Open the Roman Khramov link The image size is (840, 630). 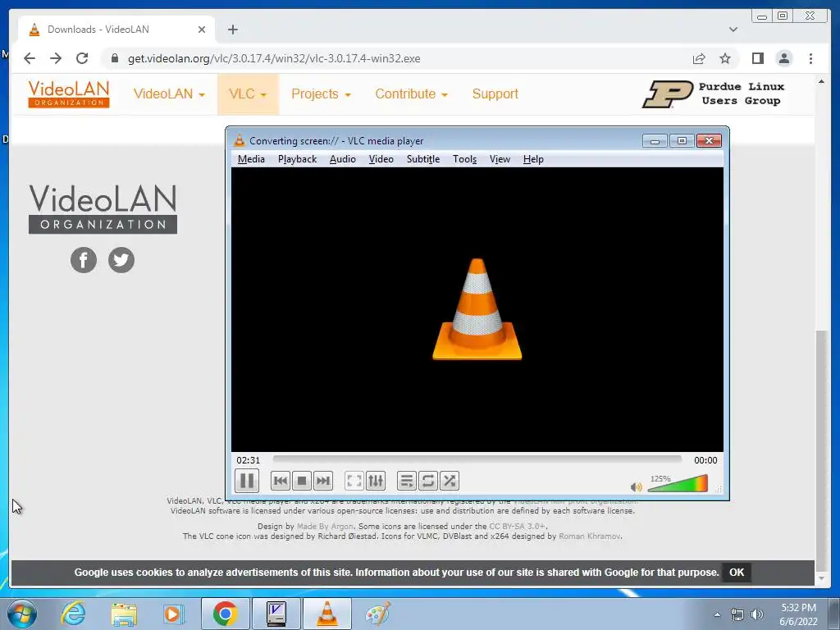coord(590,536)
